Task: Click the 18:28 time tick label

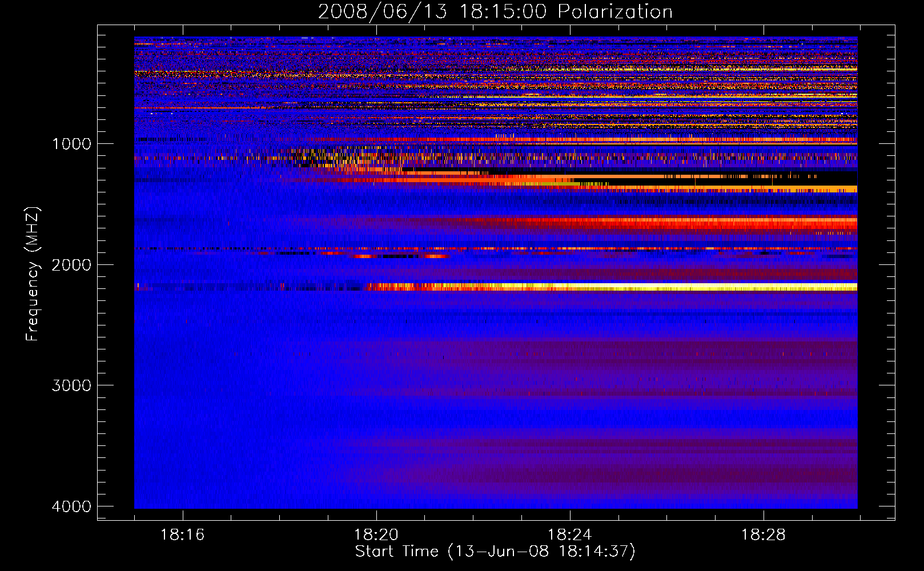Action: tap(764, 535)
